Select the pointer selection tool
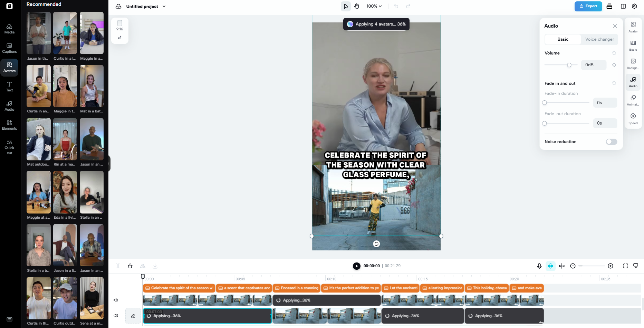The image size is (644, 328). coord(346,6)
